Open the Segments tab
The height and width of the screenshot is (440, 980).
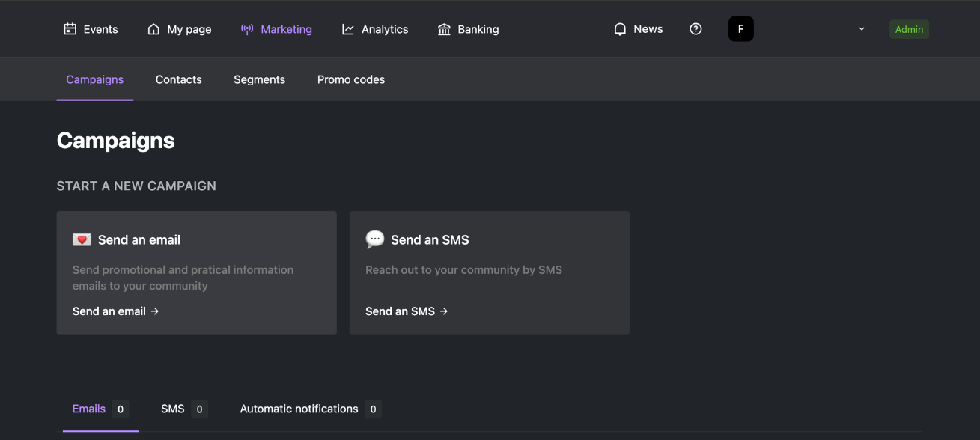point(259,79)
